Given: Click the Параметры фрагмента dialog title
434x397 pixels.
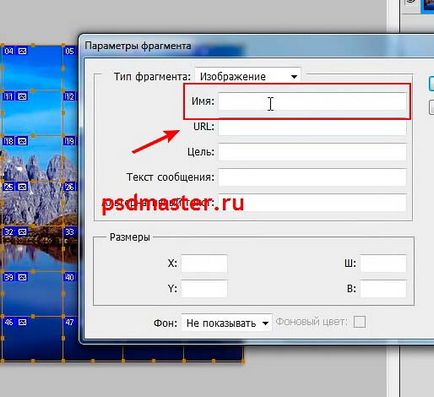Looking at the screenshot, I should [x=138, y=46].
